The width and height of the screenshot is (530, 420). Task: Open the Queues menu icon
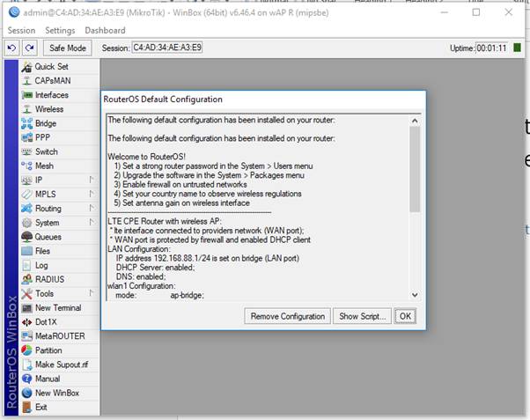click(x=26, y=237)
